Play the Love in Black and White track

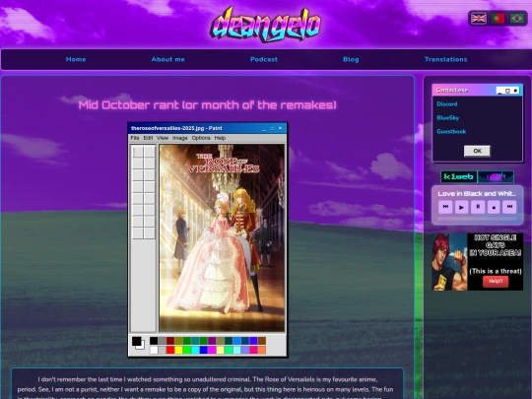click(461, 207)
